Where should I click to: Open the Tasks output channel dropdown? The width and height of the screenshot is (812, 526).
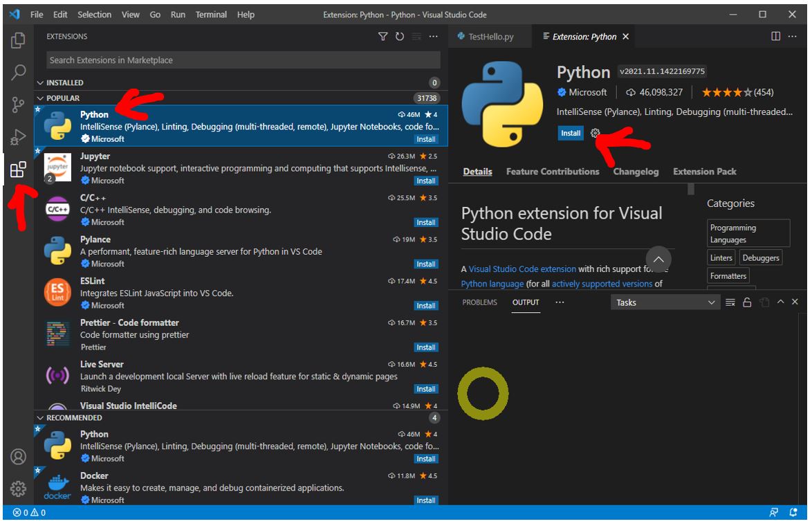click(x=665, y=302)
